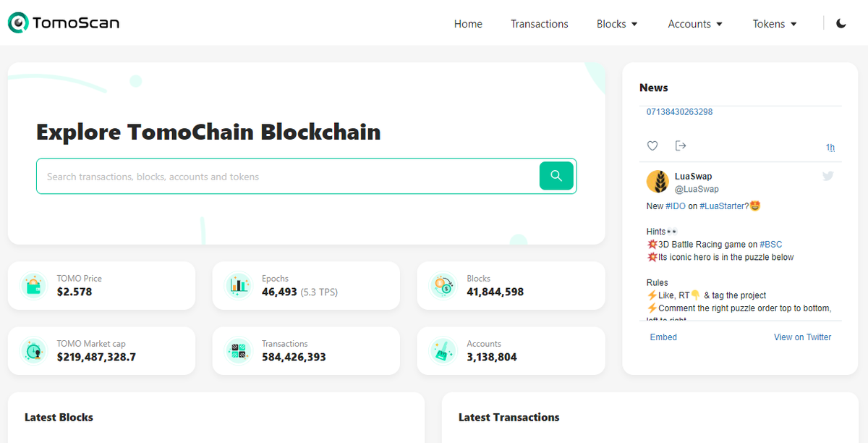Open the Home menu item
The height and width of the screenshot is (443, 868).
tap(468, 24)
